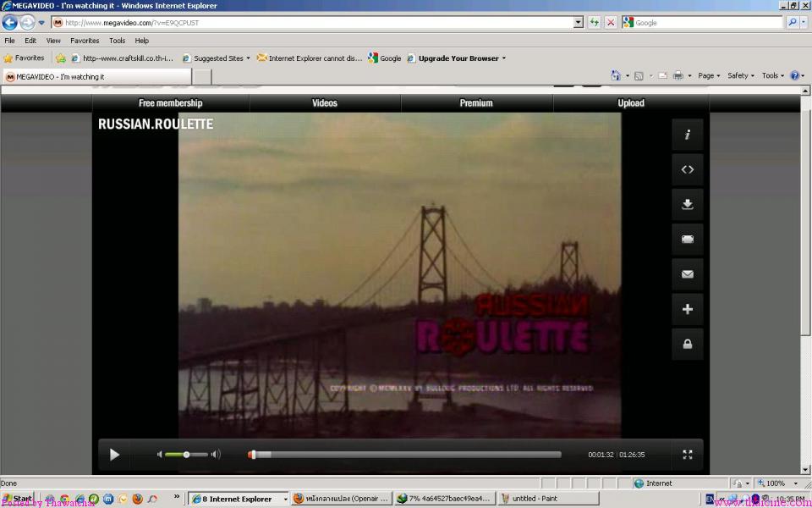
Task: Add video using the plus icon
Action: point(687,309)
